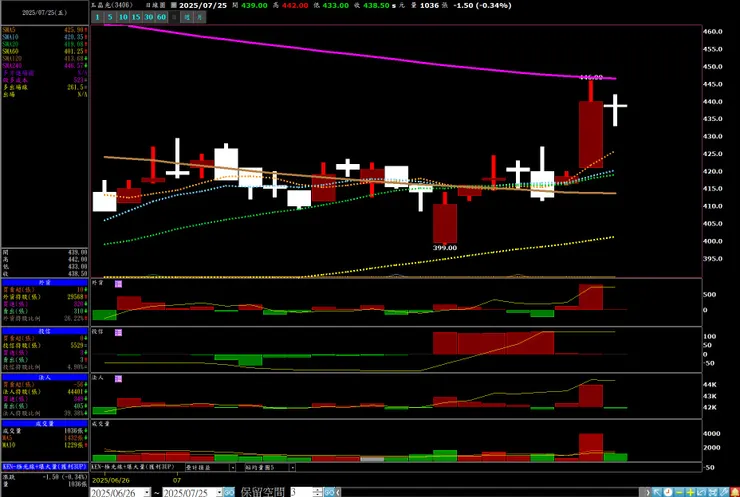The height and width of the screenshot is (497, 740).
Task: Open end date 2025/07/25 dropdown
Action: point(219,492)
